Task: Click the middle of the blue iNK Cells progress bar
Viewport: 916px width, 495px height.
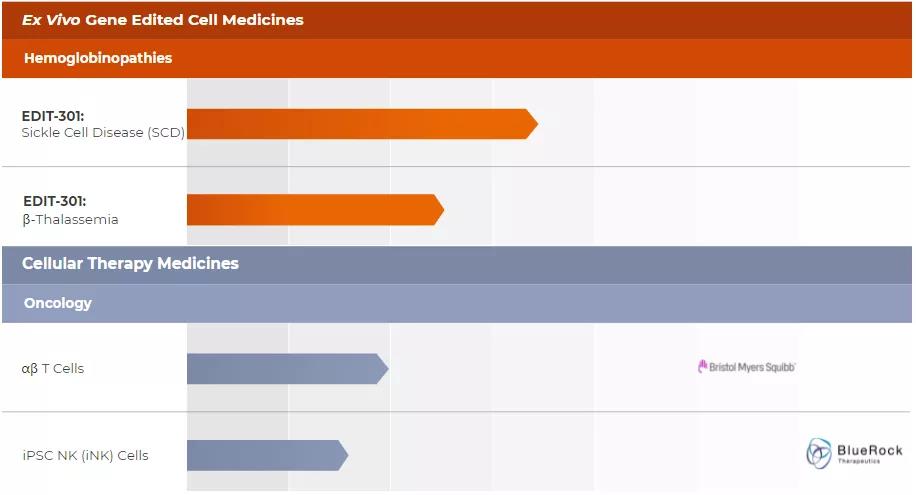Action: click(265, 455)
